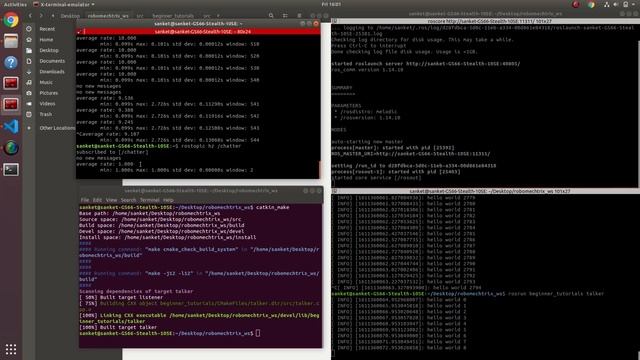Click the hello world pane title bar
Viewport: 640px width, 360px height.
485,191
